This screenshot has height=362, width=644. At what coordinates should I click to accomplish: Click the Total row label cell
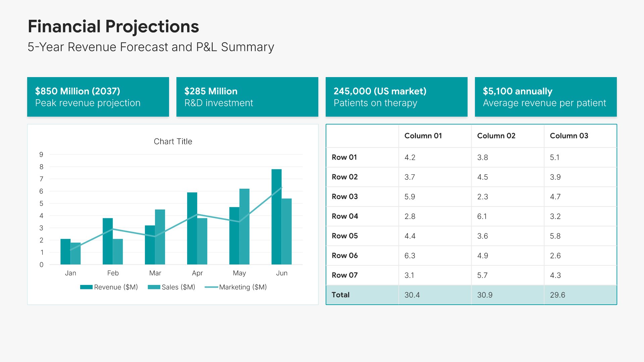point(340,295)
